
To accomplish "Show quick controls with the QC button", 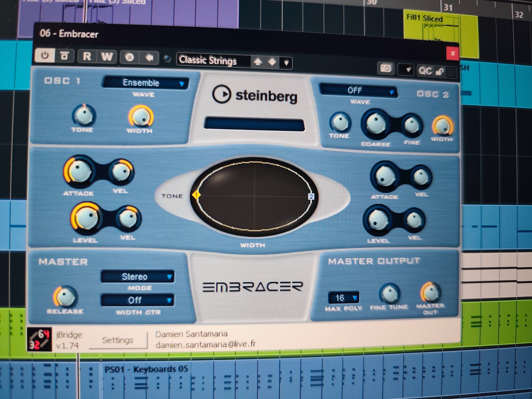I will tap(425, 71).
